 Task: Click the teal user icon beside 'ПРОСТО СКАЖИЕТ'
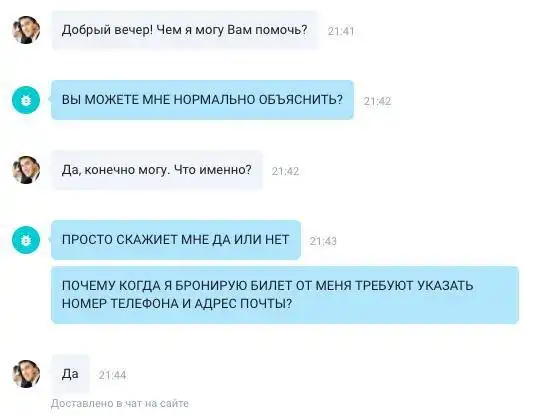(26, 240)
